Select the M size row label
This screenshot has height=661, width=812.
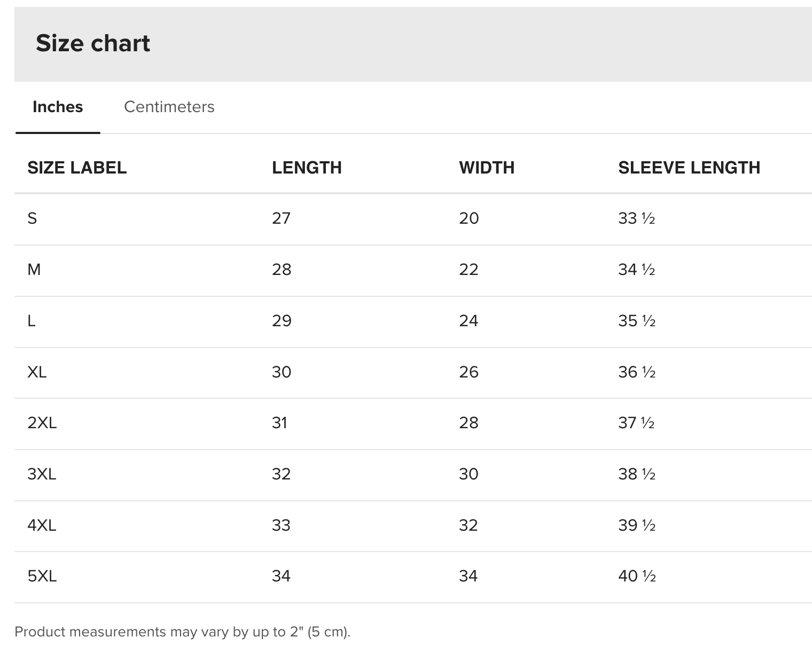(34, 270)
